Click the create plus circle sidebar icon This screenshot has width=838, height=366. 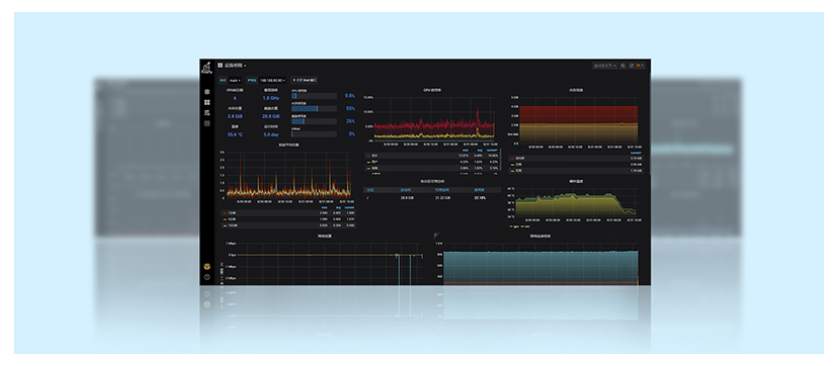point(207,92)
